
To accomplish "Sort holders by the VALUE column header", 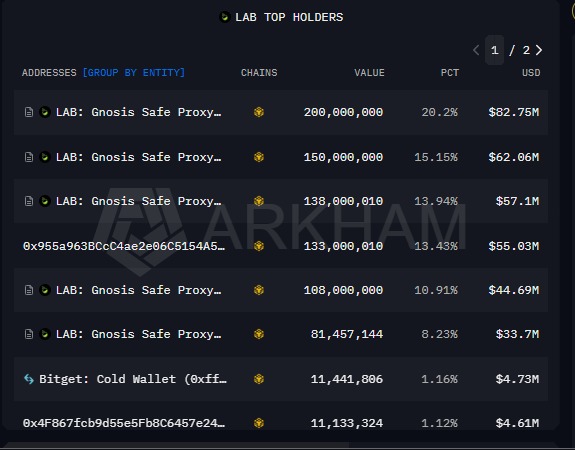I will 369,73.
